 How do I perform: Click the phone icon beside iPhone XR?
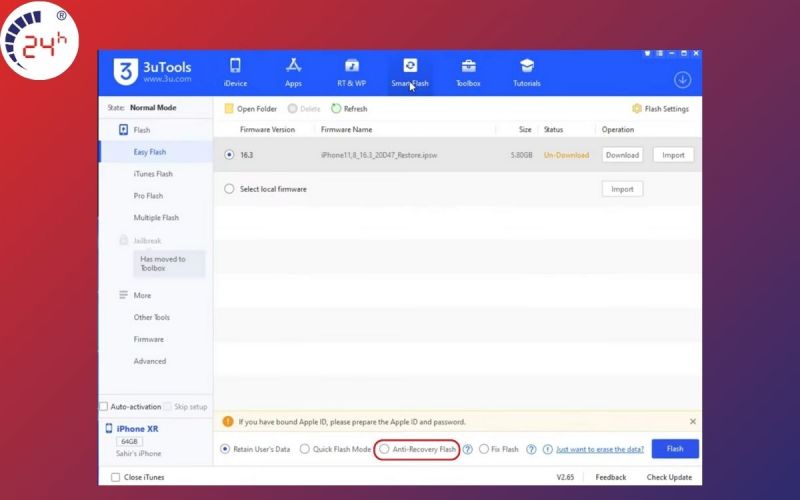tap(109, 428)
